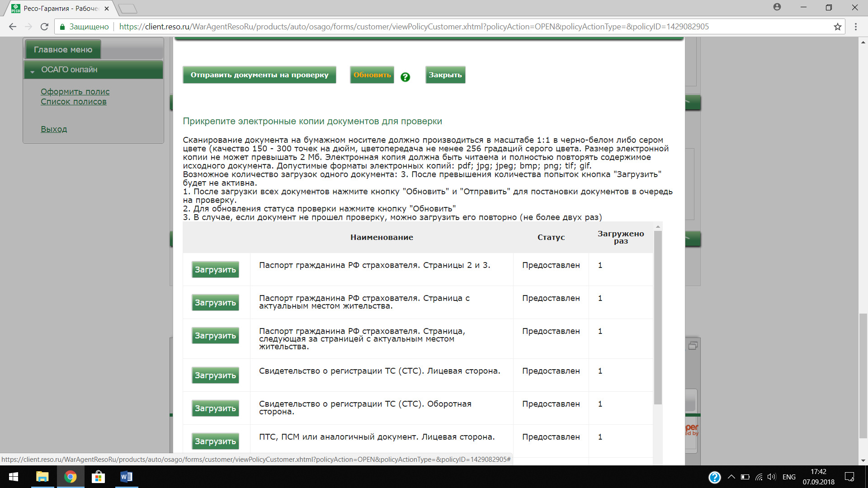Click the page vertical scrollbar thumb
868x488 pixels.
863,376
